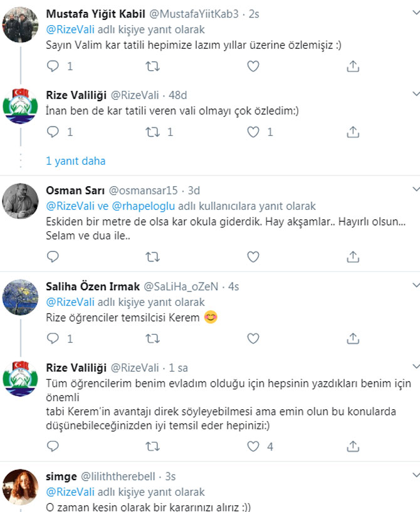
Task: Share Saliha Özen Irmak's tweet
Action: (x=353, y=338)
